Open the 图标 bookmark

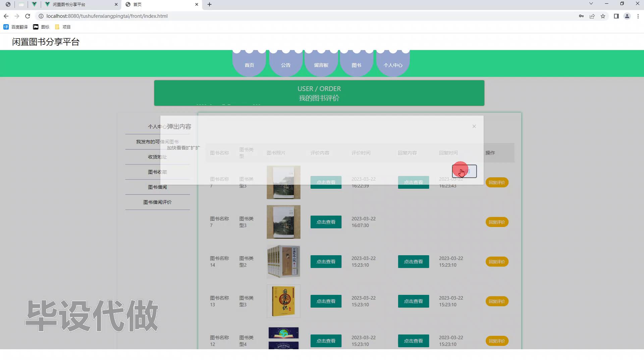click(x=41, y=27)
